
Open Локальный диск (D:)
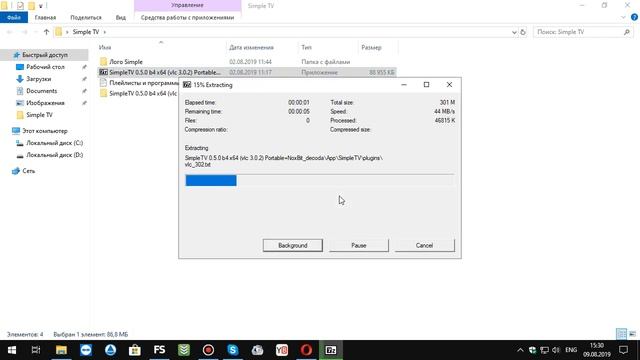pyautogui.click(x=54, y=155)
